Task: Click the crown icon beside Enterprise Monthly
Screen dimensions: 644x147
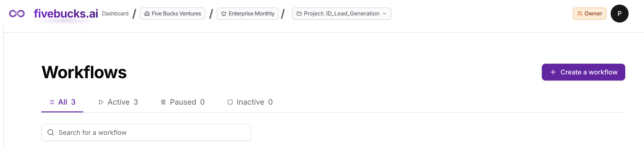Action: pos(224,14)
